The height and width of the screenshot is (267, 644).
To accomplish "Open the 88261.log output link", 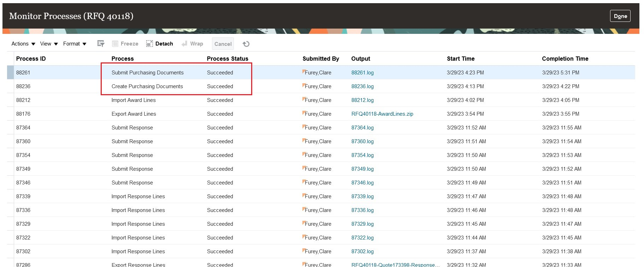I will pos(362,73).
